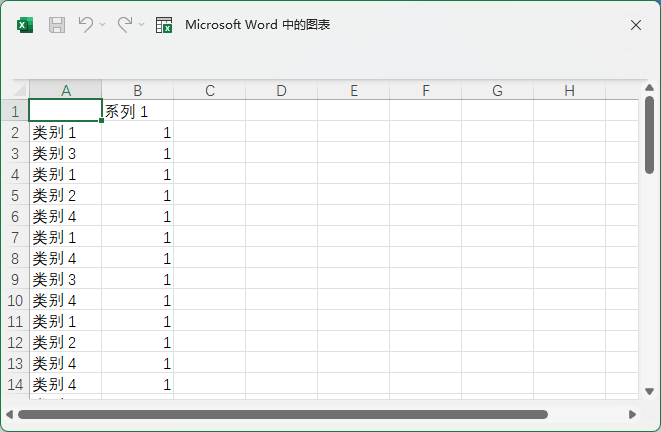Select cell A5 with 类别 2
Screen dimensions: 661x432
click(65, 196)
